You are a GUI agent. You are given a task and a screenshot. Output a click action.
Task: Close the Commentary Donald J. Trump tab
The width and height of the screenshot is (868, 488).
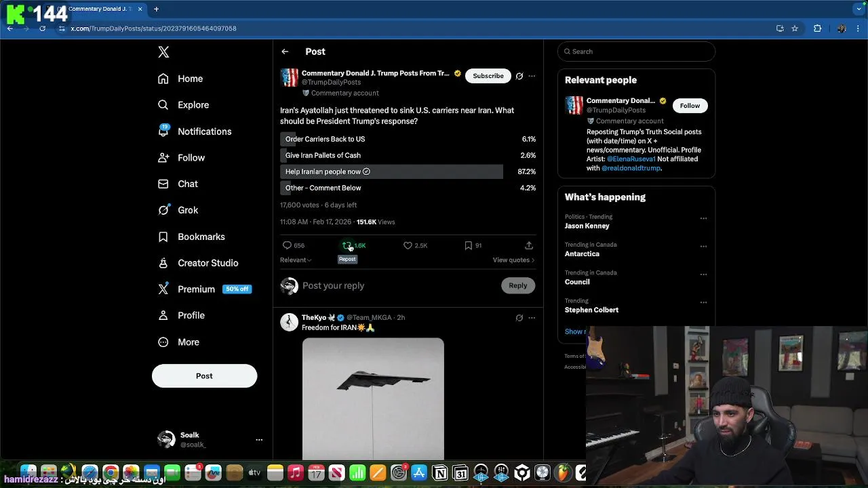click(x=140, y=9)
